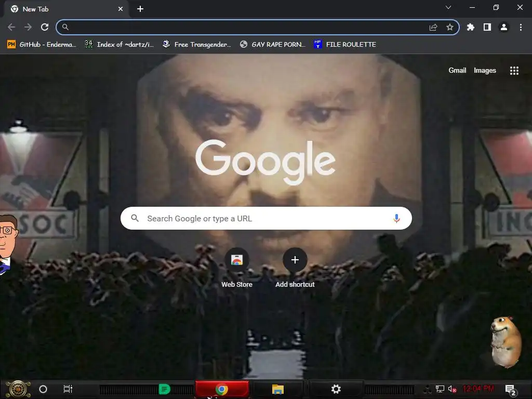Start voice search with the microphone
532x399 pixels.
pos(396,219)
